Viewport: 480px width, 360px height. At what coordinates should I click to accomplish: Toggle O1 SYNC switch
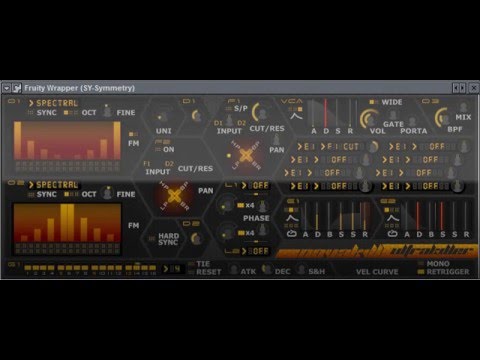(x=31, y=113)
